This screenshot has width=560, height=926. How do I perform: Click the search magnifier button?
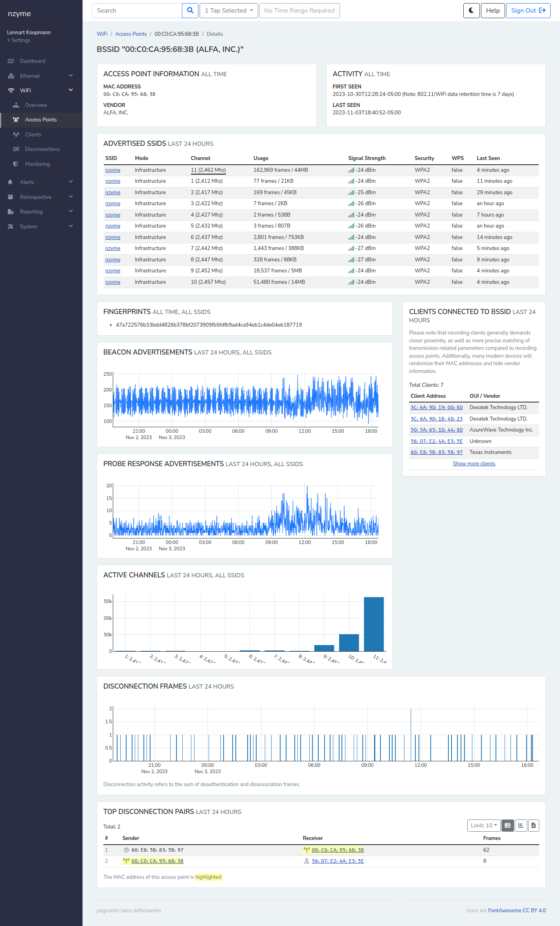click(x=190, y=11)
